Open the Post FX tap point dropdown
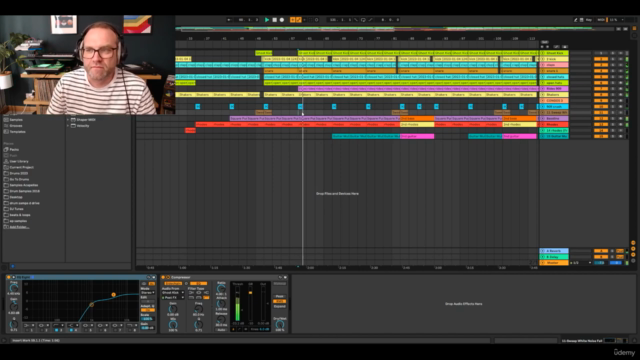Screen dimensions: 640x360 pos(173,298)
